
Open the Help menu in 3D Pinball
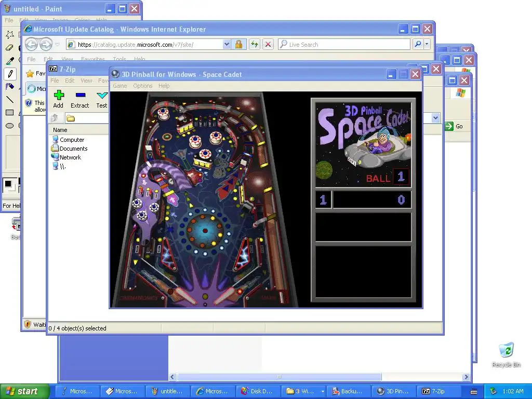164,86
